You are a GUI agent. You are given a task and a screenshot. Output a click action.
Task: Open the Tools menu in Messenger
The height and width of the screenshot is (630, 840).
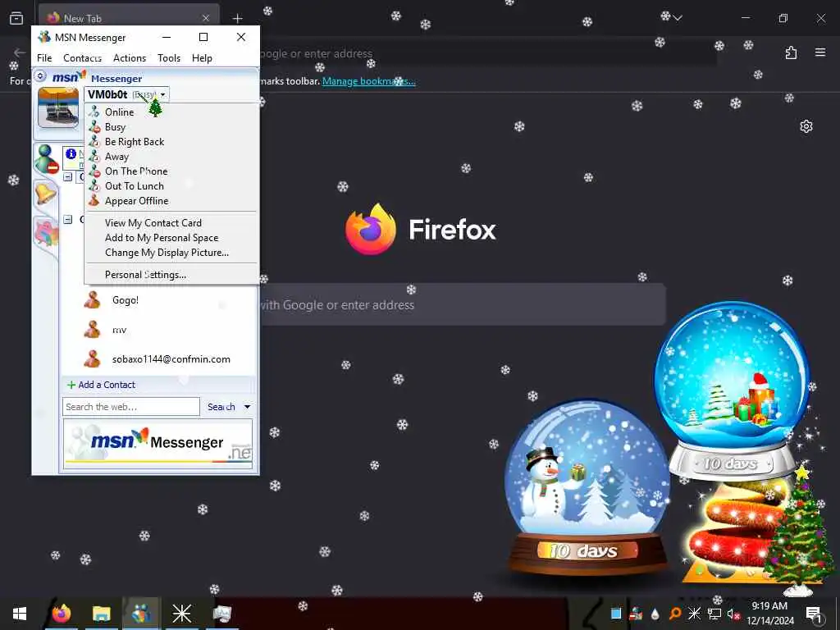click(x=169, y=58)
